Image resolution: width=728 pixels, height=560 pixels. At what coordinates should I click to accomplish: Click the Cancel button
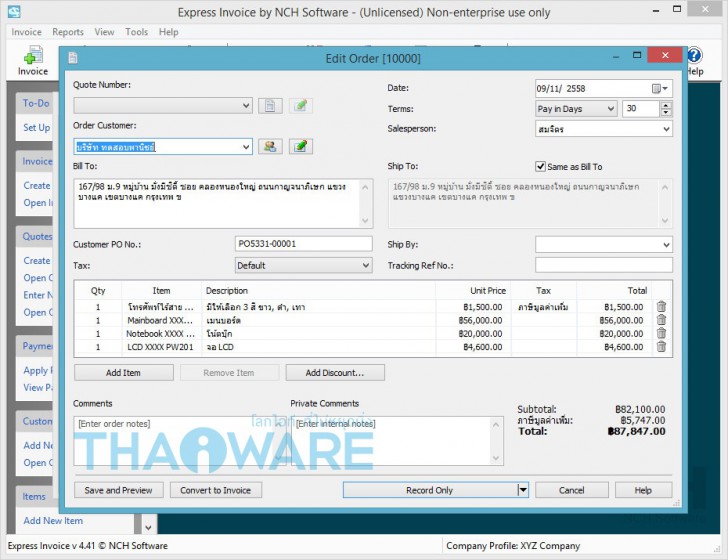pos(572,490)
